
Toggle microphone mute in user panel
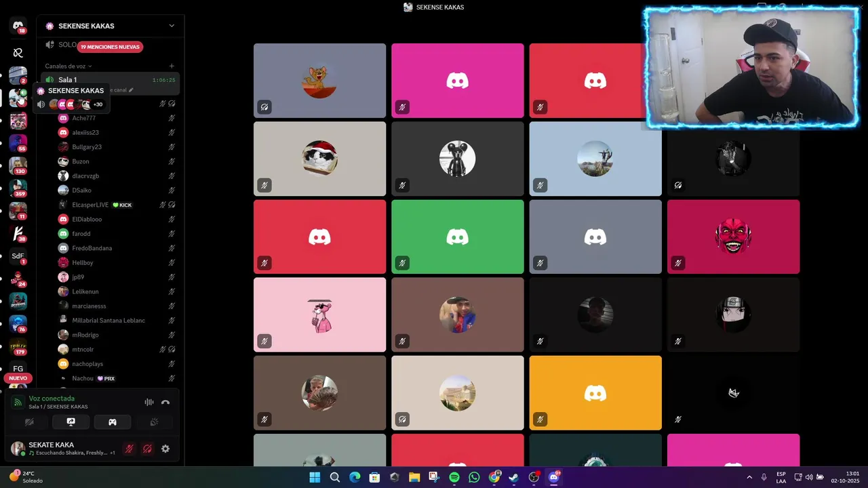[x=129, y=449]
